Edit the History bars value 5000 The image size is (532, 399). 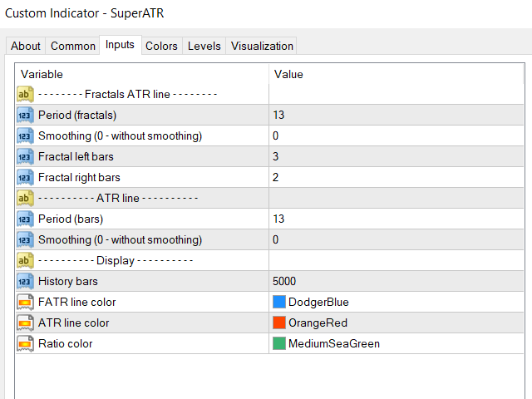(x=397, y=281)
